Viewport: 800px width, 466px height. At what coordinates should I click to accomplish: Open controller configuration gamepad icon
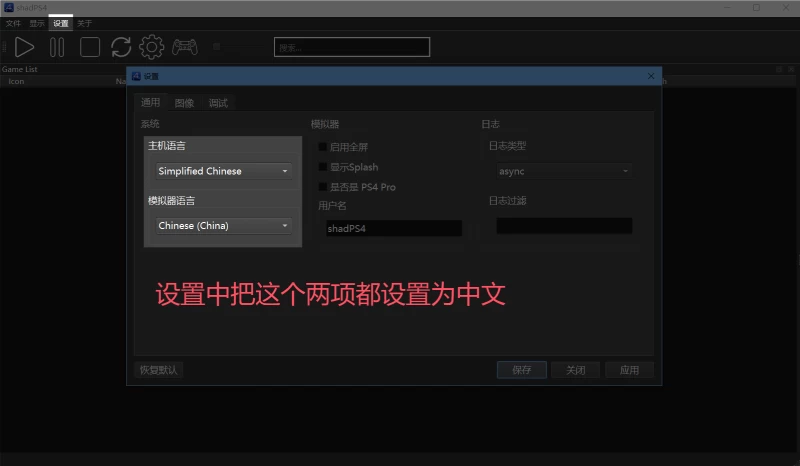pos(185,47)
